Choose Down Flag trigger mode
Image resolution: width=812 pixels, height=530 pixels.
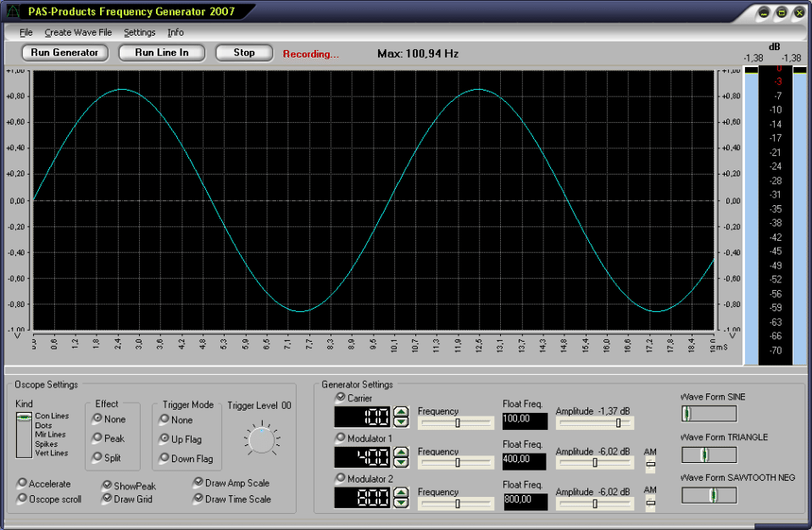pos(164,459)
